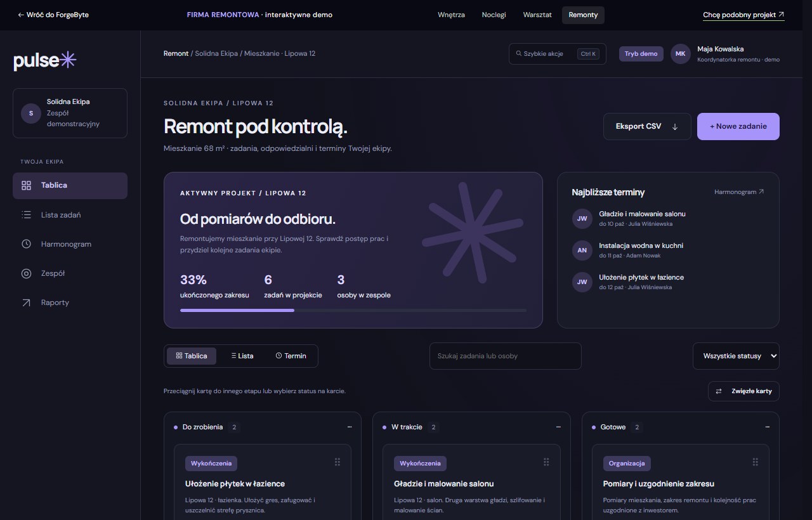Viewport: 812px width, 520px height.
Task: Click the Eksport CSV button
Action: coord(647,126)
